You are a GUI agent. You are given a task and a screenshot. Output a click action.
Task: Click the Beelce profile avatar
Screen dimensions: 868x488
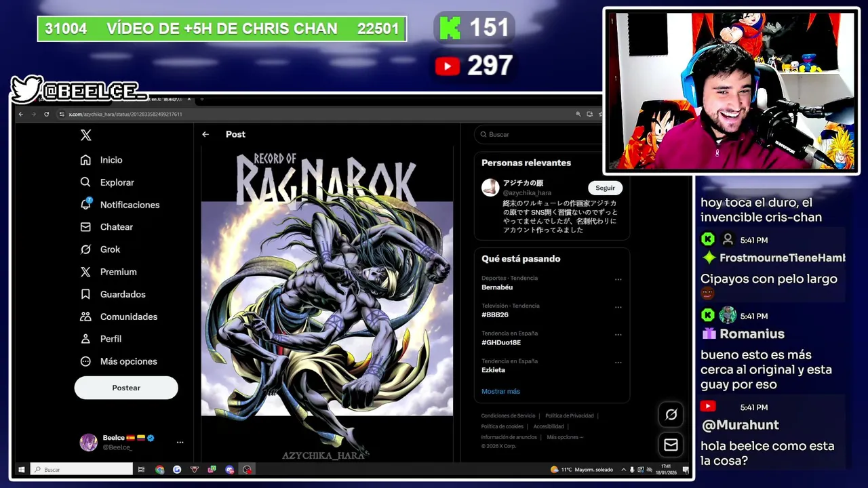click(89, 442)
